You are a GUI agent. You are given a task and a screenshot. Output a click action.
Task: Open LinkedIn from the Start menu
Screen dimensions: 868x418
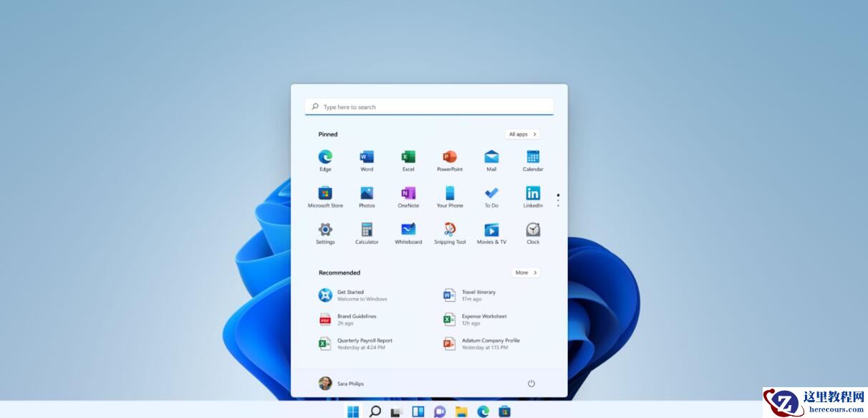[x=533, y=196]
